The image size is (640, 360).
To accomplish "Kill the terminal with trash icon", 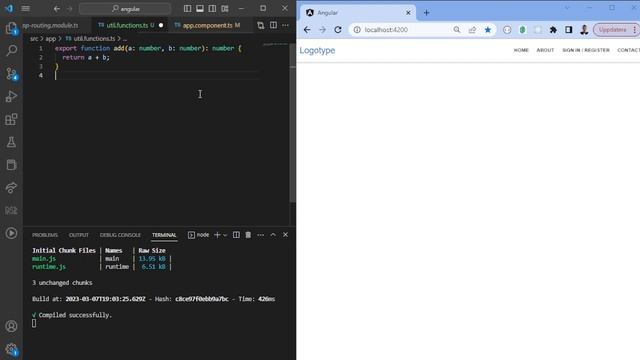I will (248, 235).
